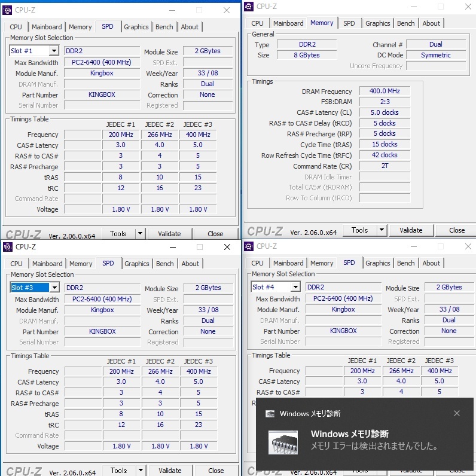Dismiss the Windows メモリ診断 notification

[x=457, y=413]
